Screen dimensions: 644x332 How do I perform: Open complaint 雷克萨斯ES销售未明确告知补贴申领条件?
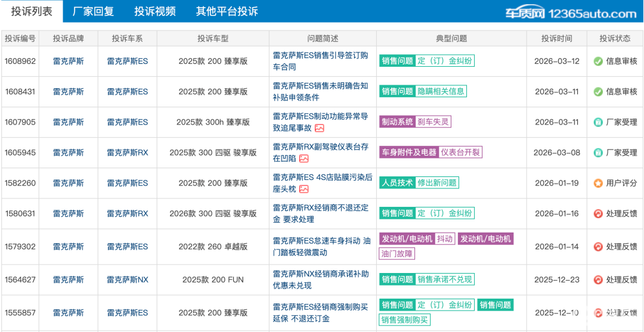[x=320, y=92]
